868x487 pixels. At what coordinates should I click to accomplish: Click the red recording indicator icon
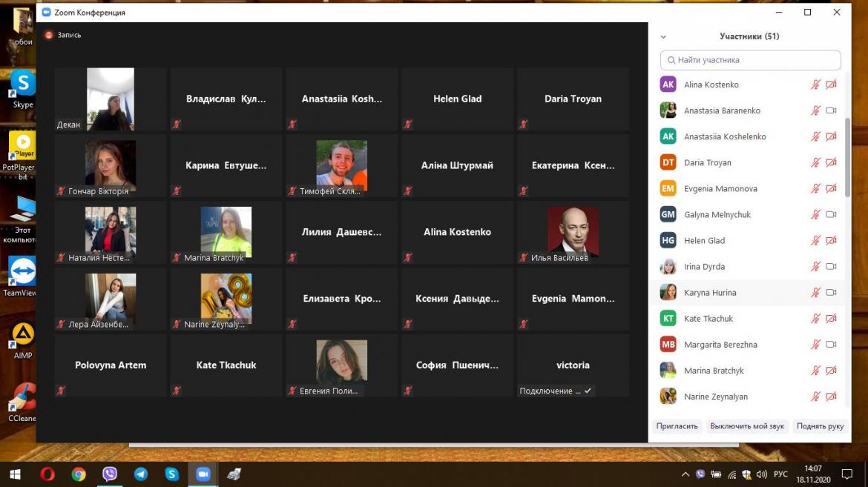tap(49, 35)
